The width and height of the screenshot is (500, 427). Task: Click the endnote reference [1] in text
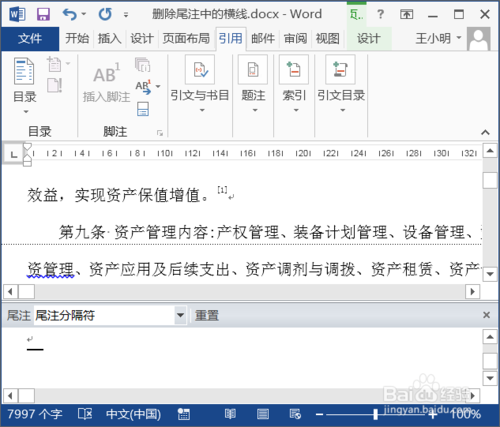pos(222,190)
